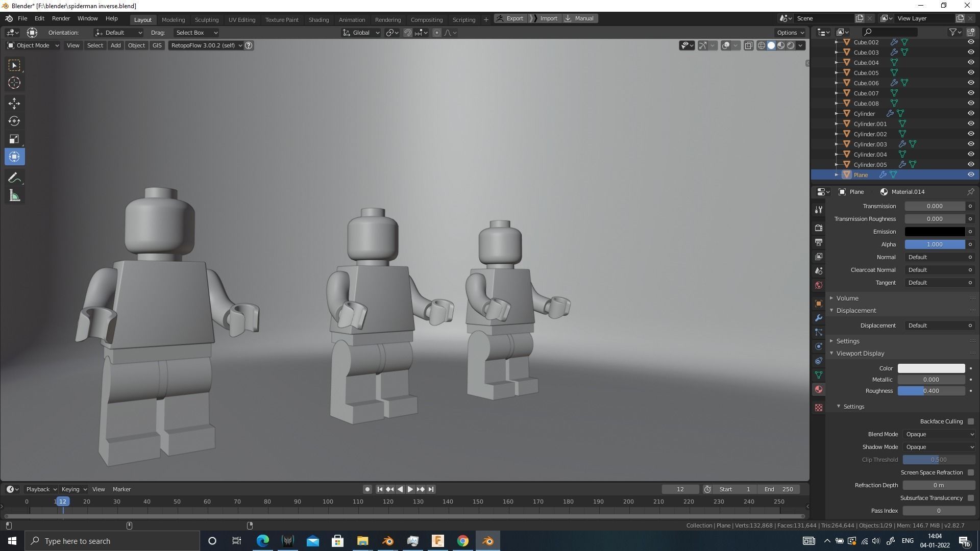Open the View Layer properties tab
This screenshot has height=551, width=980.
tap(819, 256)
